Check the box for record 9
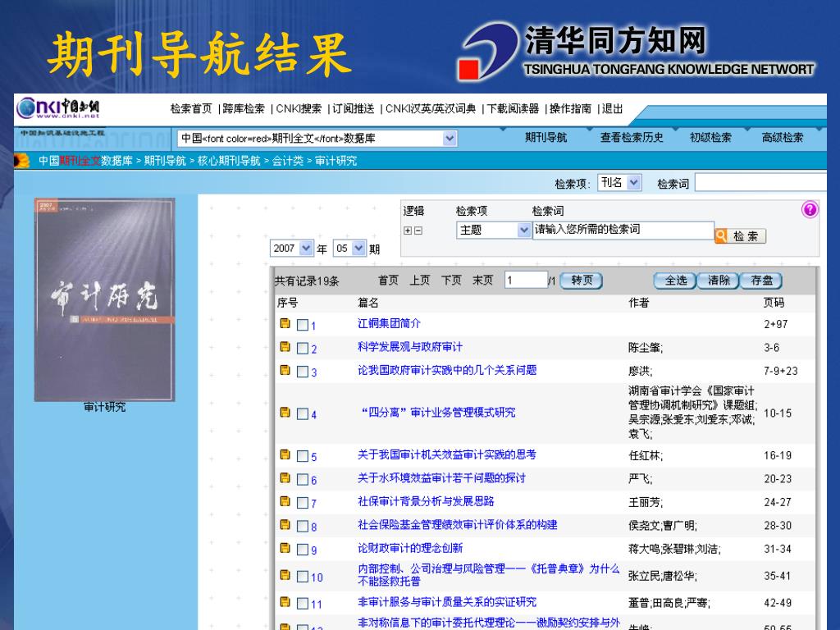 tap(303, 549)
